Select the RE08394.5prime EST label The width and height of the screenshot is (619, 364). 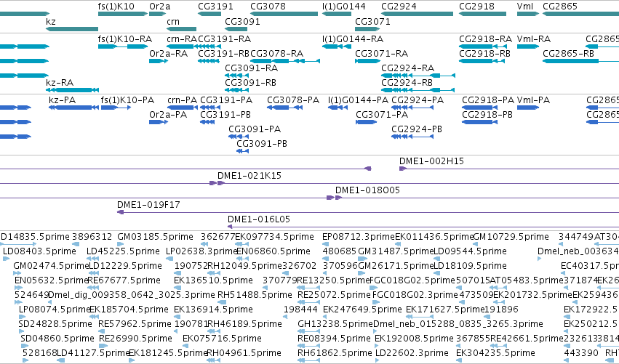334,339
